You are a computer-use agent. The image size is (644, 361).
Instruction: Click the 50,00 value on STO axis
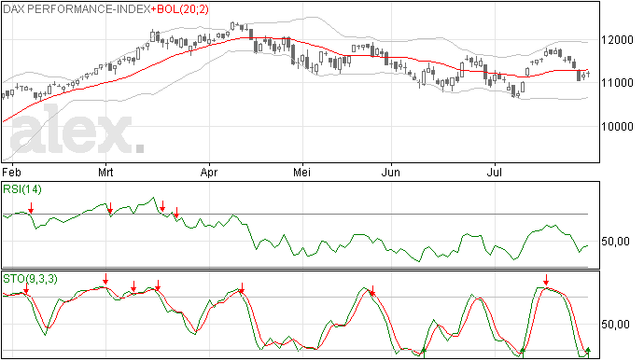tap(615, 325)
